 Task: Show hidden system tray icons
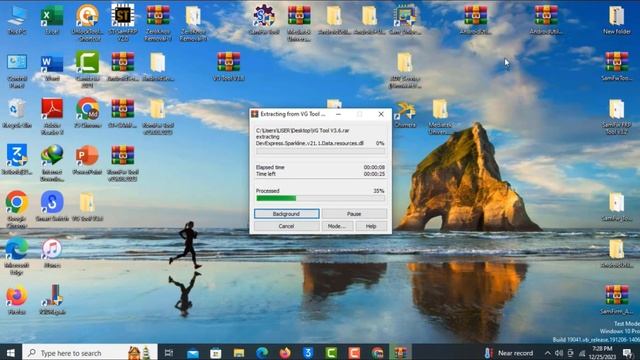point(547,353)
